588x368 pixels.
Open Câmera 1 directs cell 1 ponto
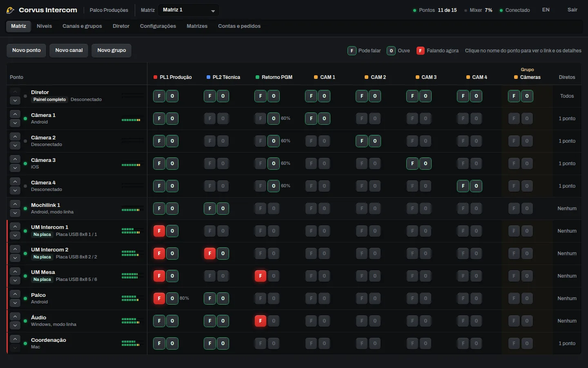(x=567, y=119)
